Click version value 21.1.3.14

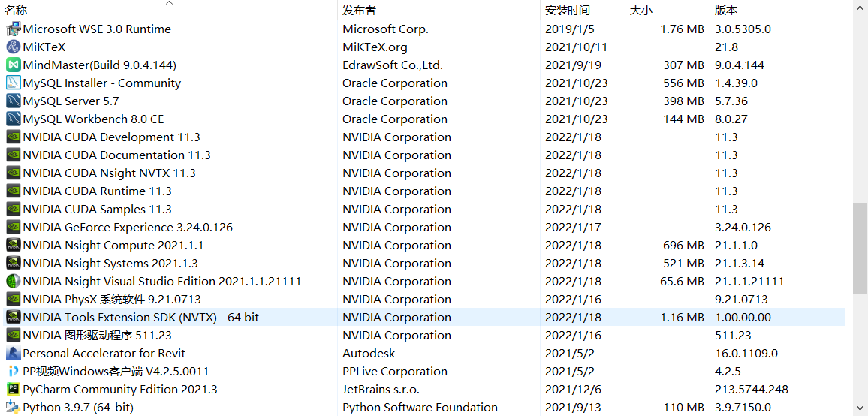740,263
